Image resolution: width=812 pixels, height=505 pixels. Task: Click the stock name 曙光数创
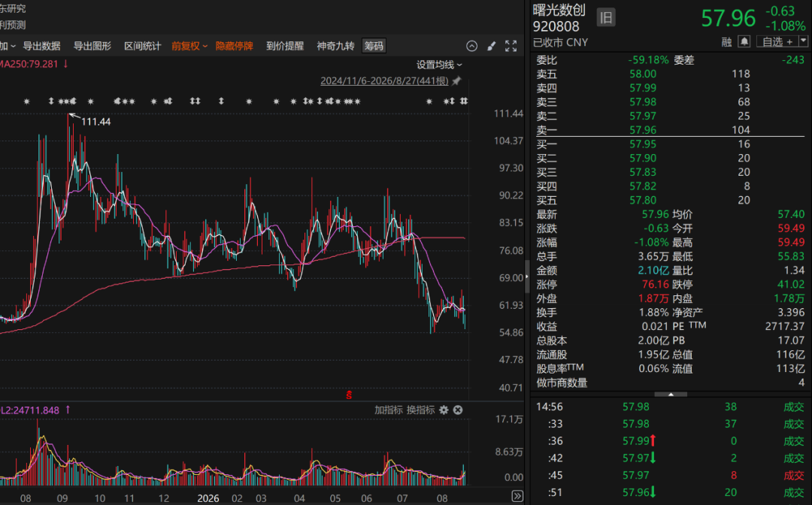(559, 10)
